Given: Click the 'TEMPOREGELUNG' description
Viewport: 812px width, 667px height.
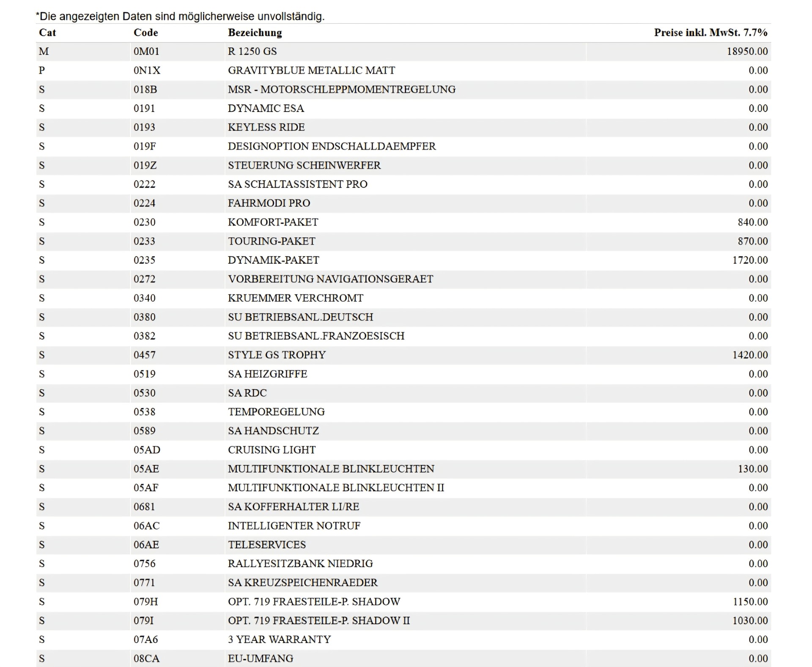Looking at the screenshot, I should 277,412.
